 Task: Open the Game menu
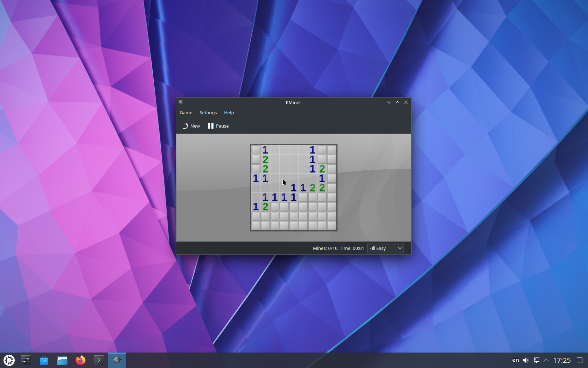coord(186,113)
